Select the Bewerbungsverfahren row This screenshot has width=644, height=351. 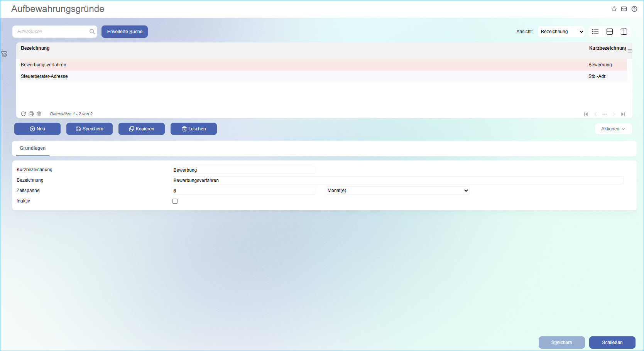pos(323,65)
